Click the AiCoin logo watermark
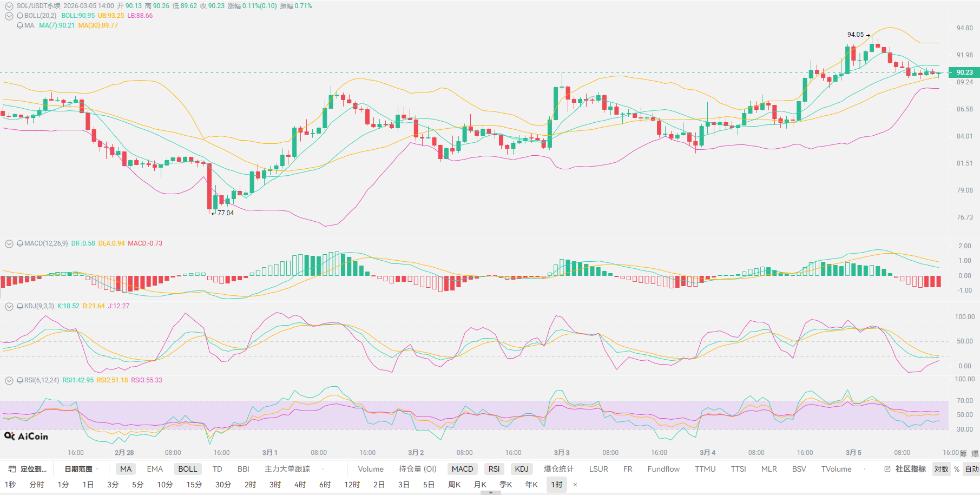 (x=26, y=436)
